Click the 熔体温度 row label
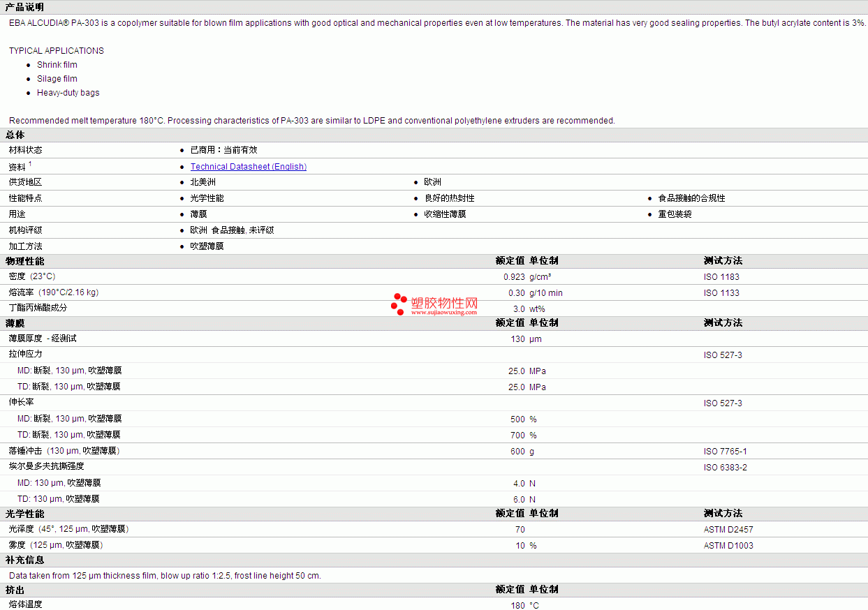868x610 pixels. [25, 604]
